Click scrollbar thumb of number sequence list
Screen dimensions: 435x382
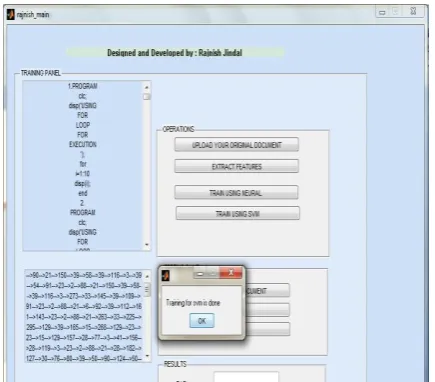point(147,290)
